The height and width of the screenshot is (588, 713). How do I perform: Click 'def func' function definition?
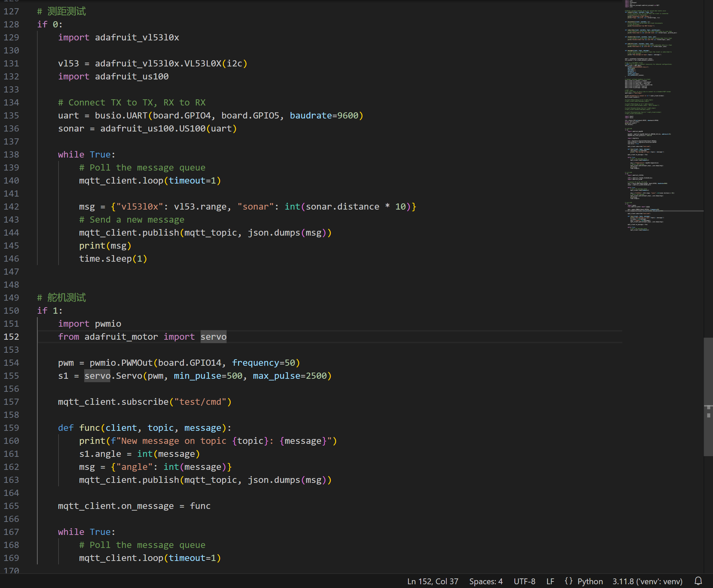(79, 428)
